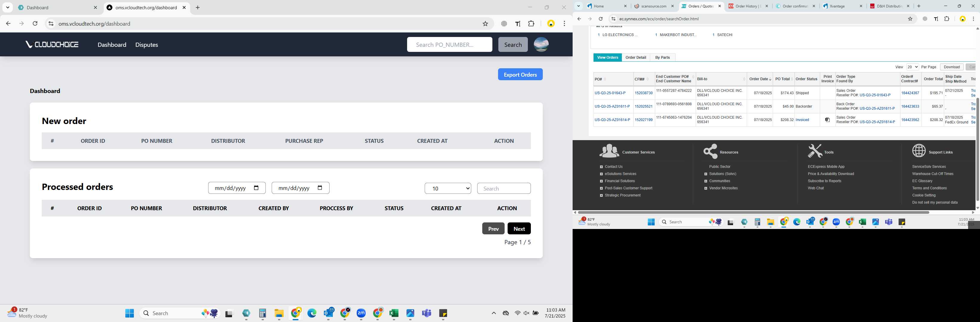The width and height of the screenshot is (980, 322).
Task: Open the Disputes page in CloudChoice navigation
Action: click(x=146, y=44)
